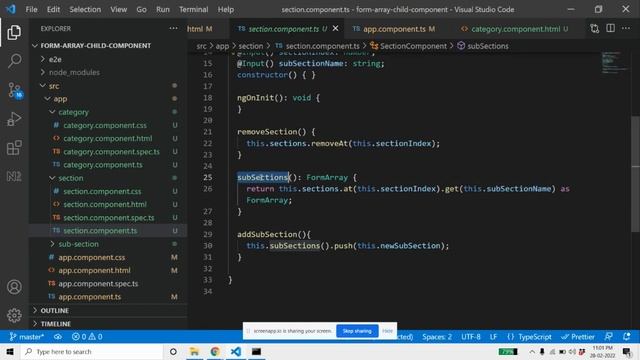The height and width of the screenshot is (360, 640).
Task: Open the Go menu
Action: coord(141,9)
